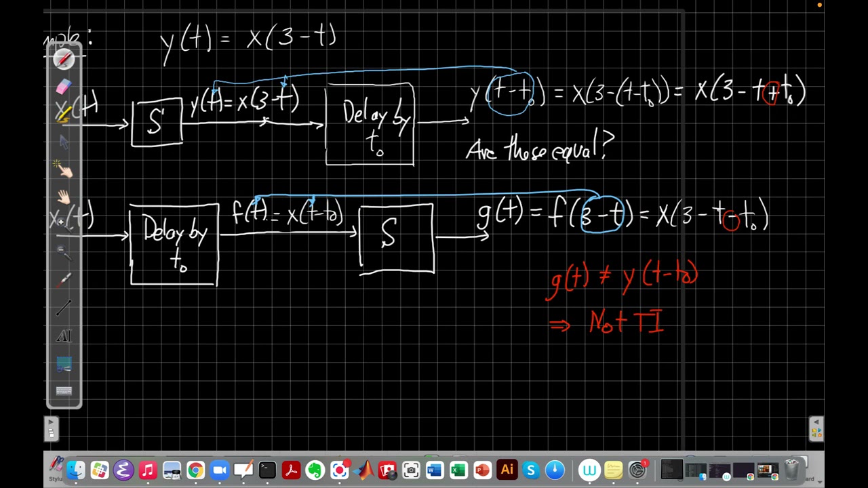Open Evernote from the Dock
This screenshot has width=868, height=488.
(x=315, y=470)
